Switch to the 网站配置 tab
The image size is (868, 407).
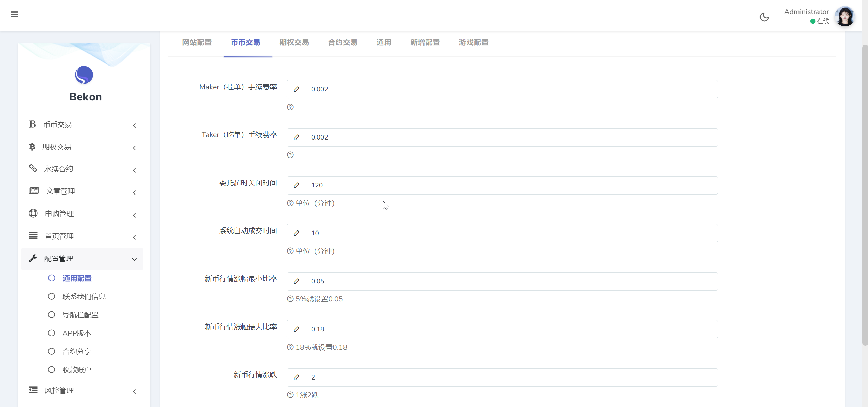pyautogui.click(x=197, y=42)
